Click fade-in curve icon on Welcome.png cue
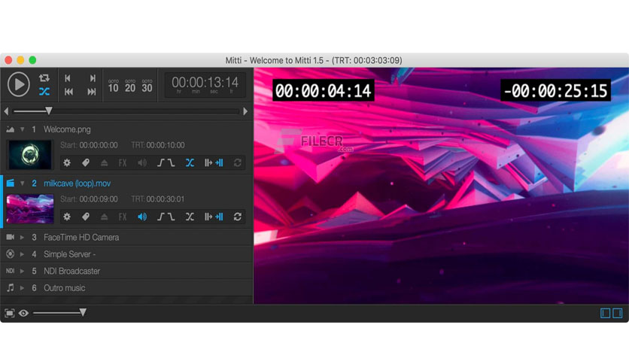 click(160, 162)
